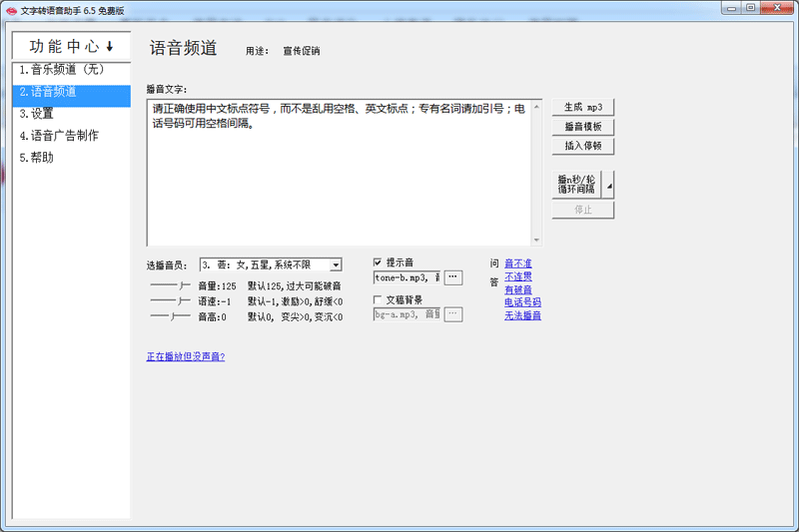The height and width of the screenshot is (532, 799).
Task: Open the 播音模板 button
Action: (582, 127)
